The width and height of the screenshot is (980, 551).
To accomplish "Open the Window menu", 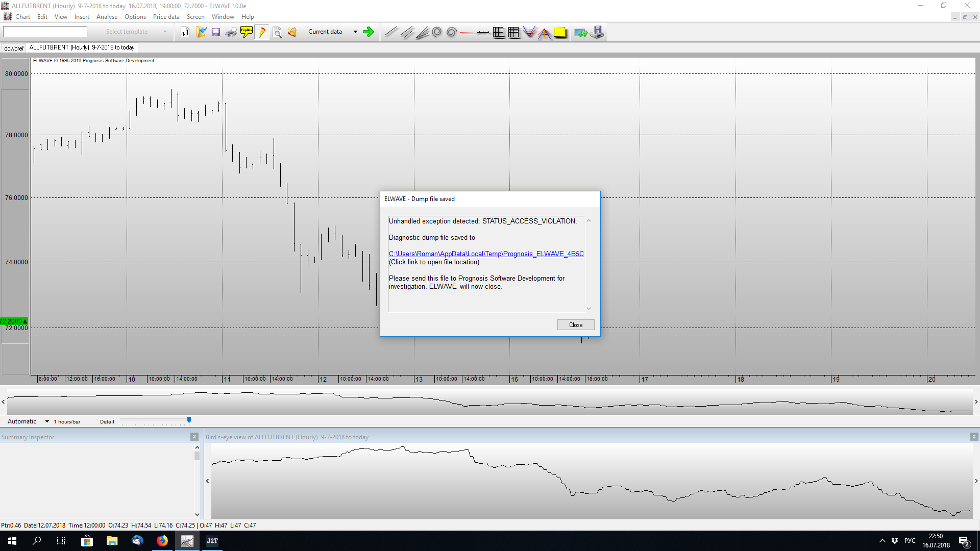I will point(223,17).
